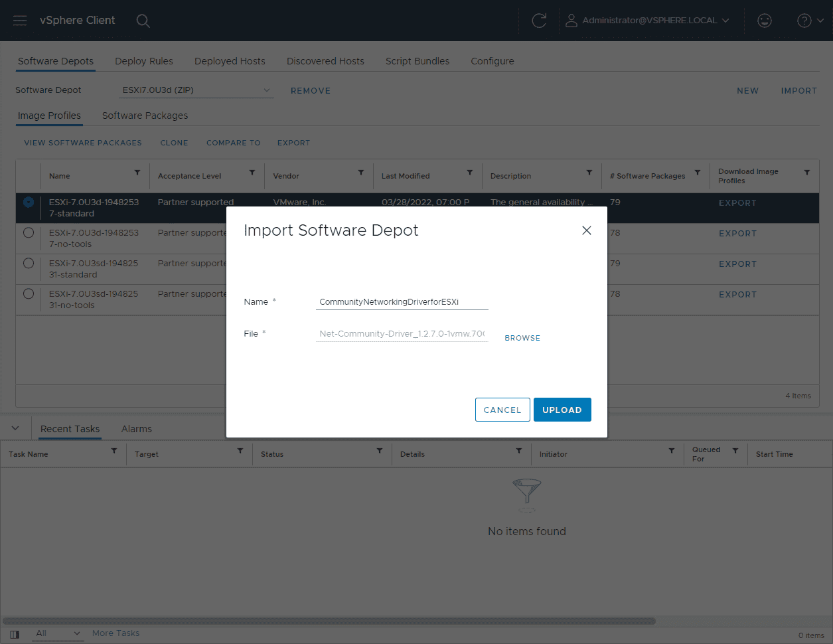833x644 pixels.
Task: Open the help question mark menu
Action: (x=810, y=21)
